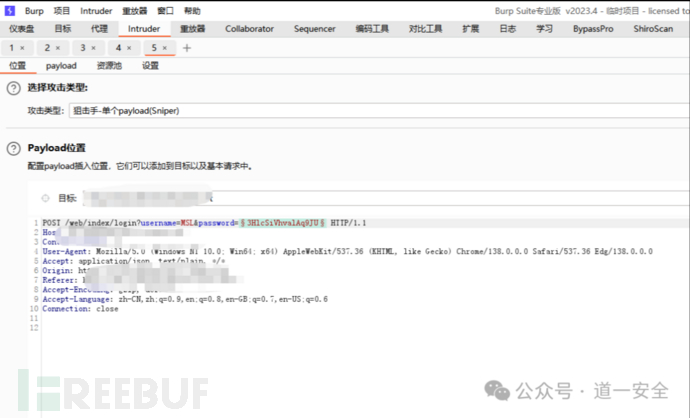The height and width of the screenshot is (418, 690).
Task: Switch to the 资源池 sub-tab
Action: pos(110,66)
